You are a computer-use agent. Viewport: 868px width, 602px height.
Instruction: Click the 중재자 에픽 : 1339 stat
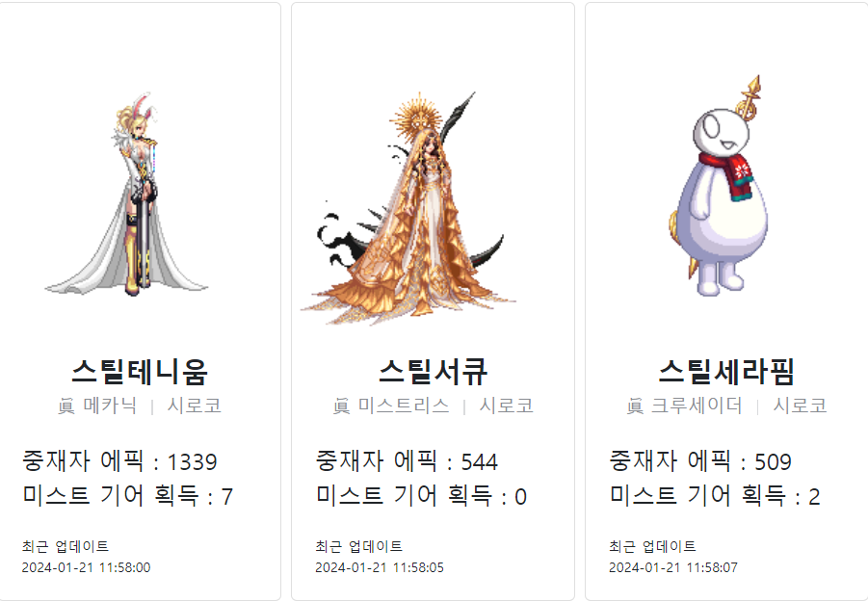[119, 461]
